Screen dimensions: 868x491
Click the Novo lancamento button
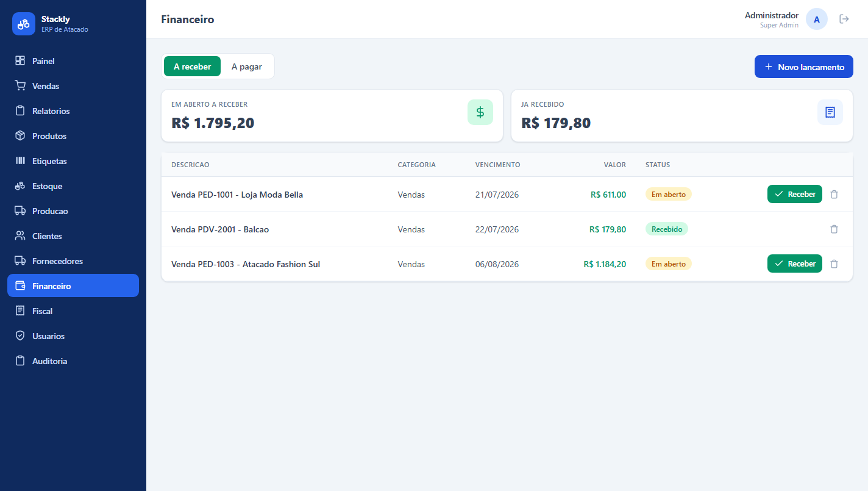[804, 66]
